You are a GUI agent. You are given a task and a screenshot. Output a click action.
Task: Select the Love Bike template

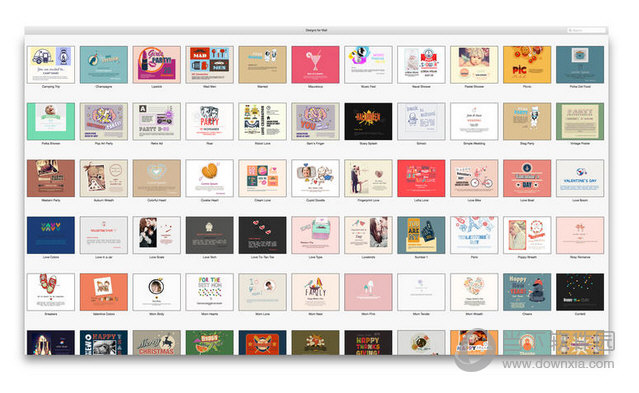(x=474, y=179)
